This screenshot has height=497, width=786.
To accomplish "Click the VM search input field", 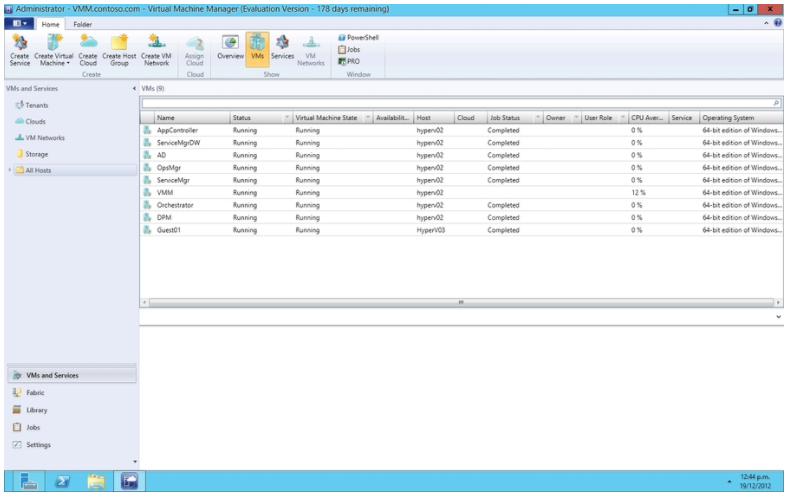I will click(x=456, y=103).
